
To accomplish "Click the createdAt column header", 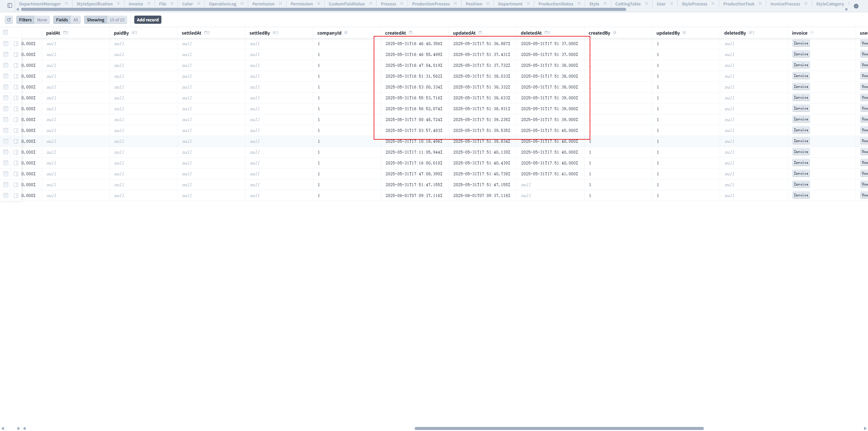I will coord(395,33).
